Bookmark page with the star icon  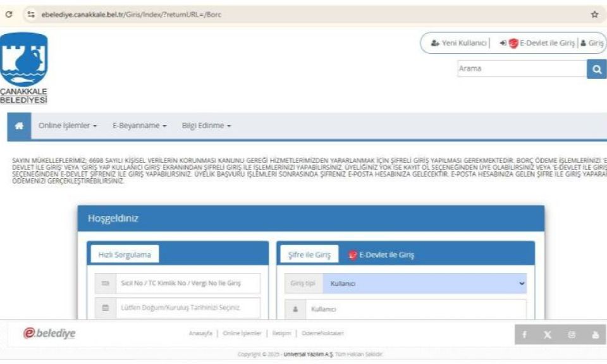click(594, 14)
